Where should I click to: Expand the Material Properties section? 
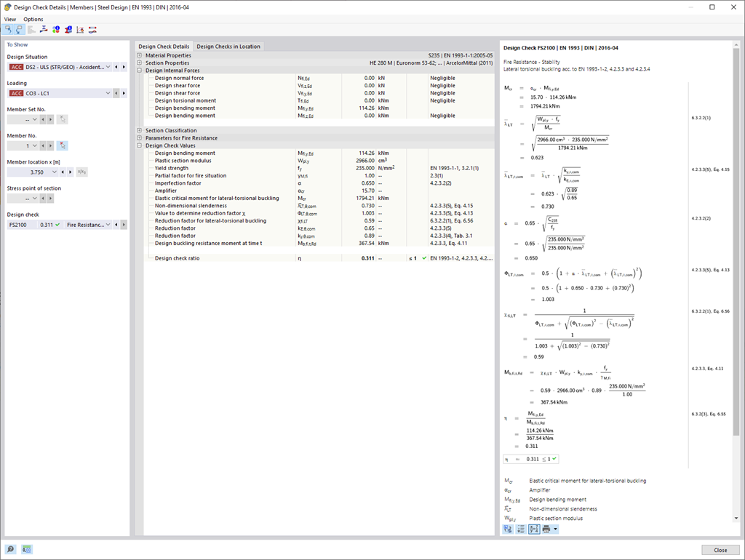click(139, 55)
